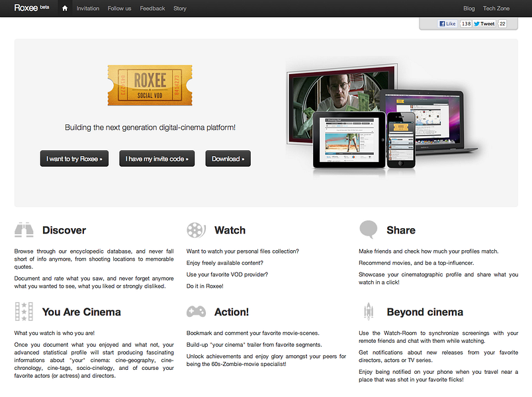Click the rocket icon next to Beyond cinema

369,312
